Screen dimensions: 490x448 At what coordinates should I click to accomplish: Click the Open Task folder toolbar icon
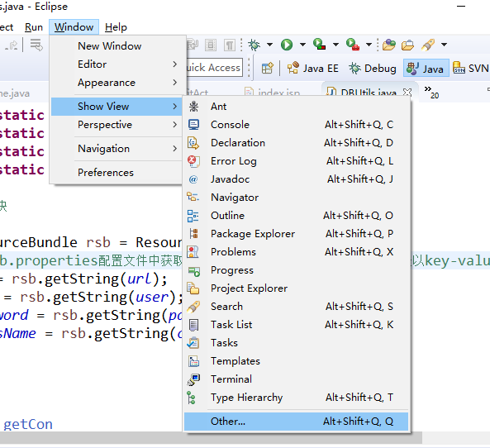[x=407, y=45]
